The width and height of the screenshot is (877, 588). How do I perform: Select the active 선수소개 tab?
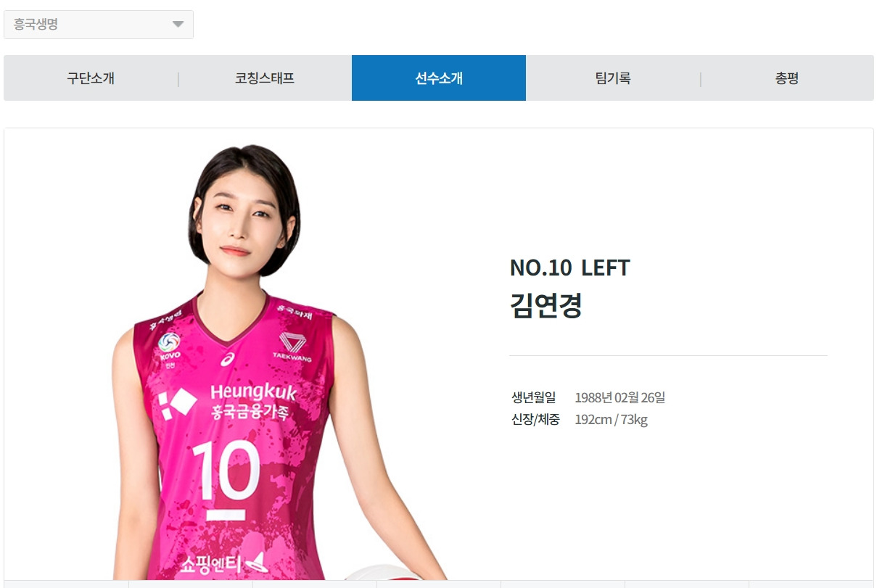click(x=439, y=78)
